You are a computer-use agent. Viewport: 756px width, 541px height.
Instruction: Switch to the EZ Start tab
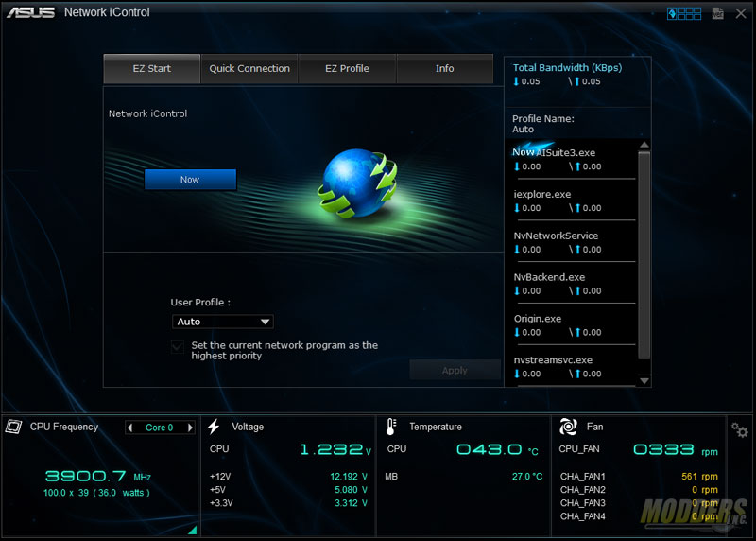(152, 68)
